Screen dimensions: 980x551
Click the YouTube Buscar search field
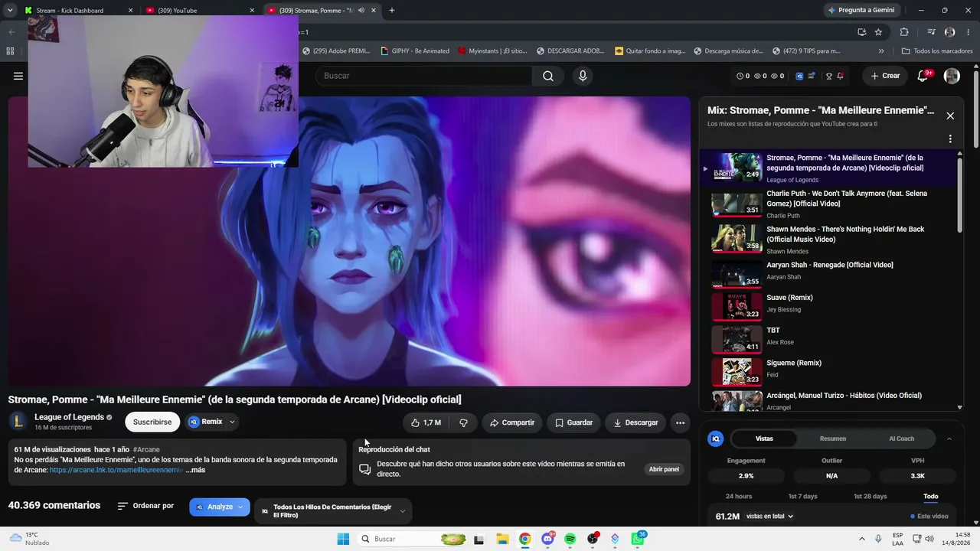click(423, 76)
